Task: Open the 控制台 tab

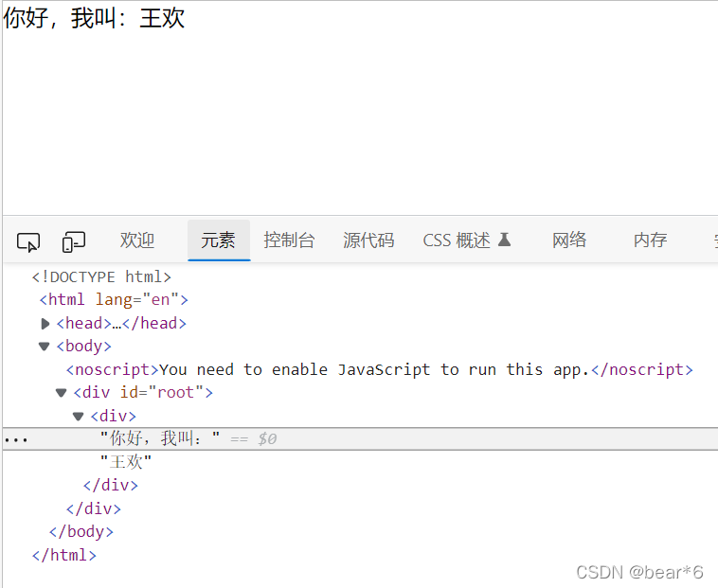Action: pyautogui.click(x=289, y=241)
